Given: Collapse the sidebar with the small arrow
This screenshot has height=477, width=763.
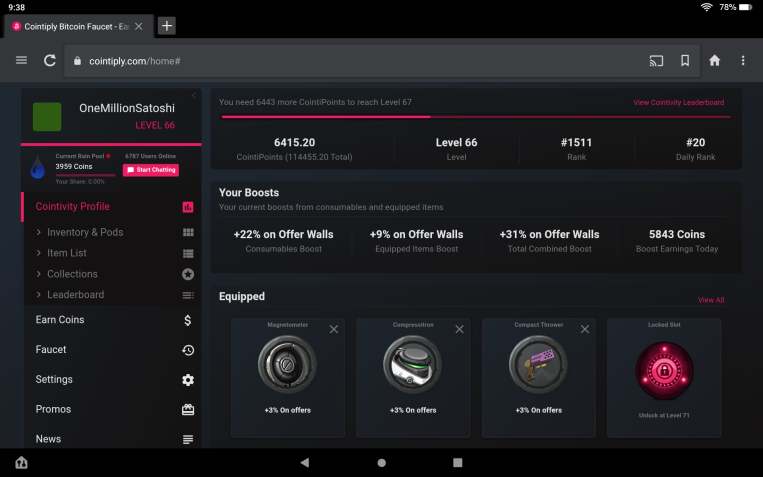Looking at the screenshot, I should 194,95.
